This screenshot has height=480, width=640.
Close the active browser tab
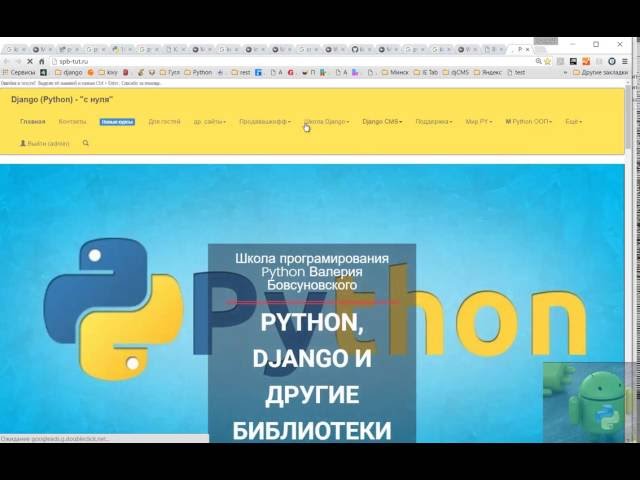pos(527,49)
